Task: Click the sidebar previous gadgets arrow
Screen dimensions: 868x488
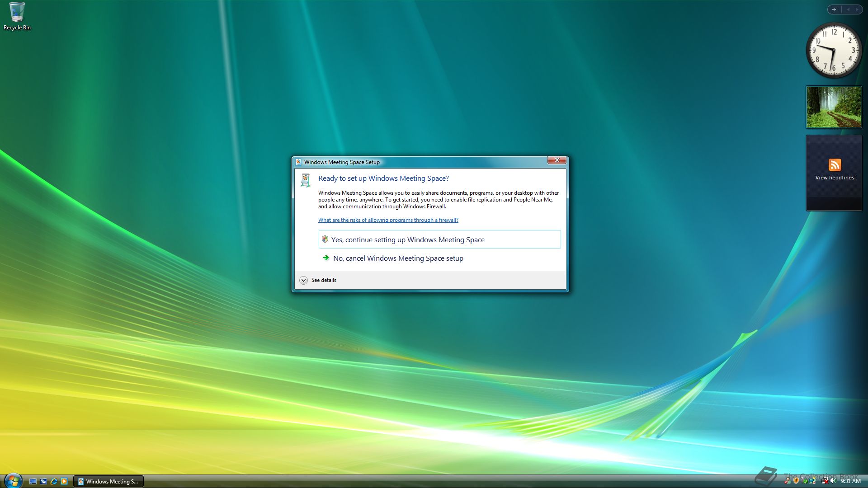Action: pos(848,9)
